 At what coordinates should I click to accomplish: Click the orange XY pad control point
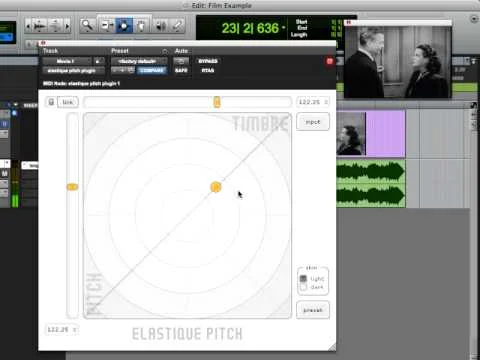(x=216, y=187)
